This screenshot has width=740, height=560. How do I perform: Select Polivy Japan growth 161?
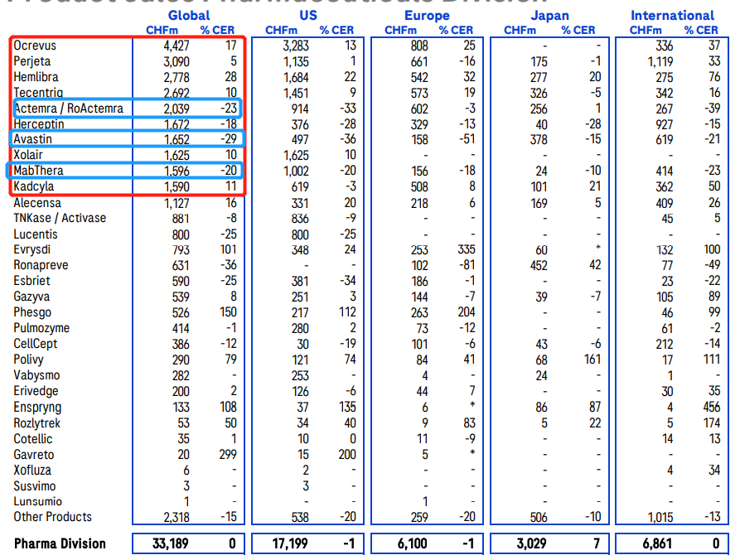click(x=592, y=360)
